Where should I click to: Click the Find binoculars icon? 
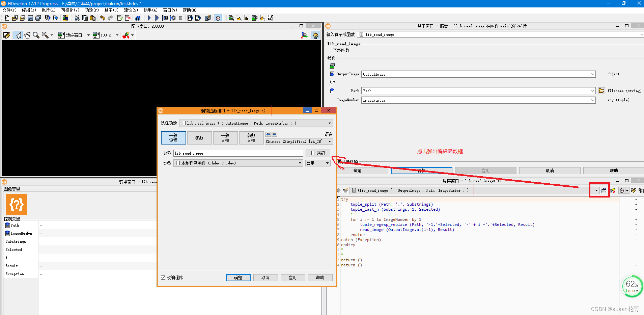(x=138, y=18)
